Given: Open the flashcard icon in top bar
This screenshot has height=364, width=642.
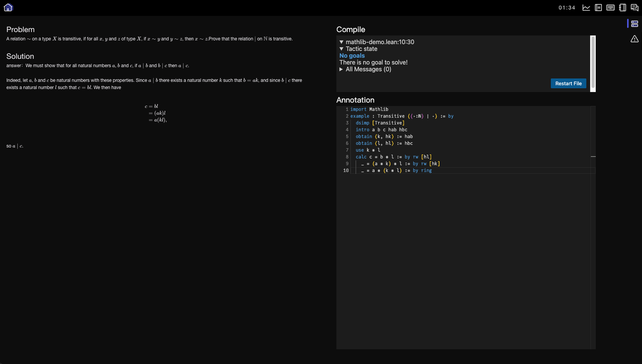Looking at the screenshot, I should click(x=610, y=7).
